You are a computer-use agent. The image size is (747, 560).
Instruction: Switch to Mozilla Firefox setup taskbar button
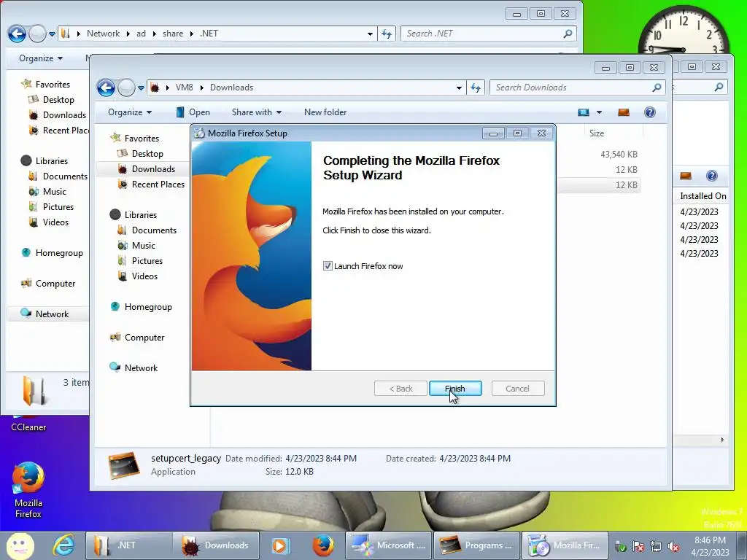click(x=565, y=545)
